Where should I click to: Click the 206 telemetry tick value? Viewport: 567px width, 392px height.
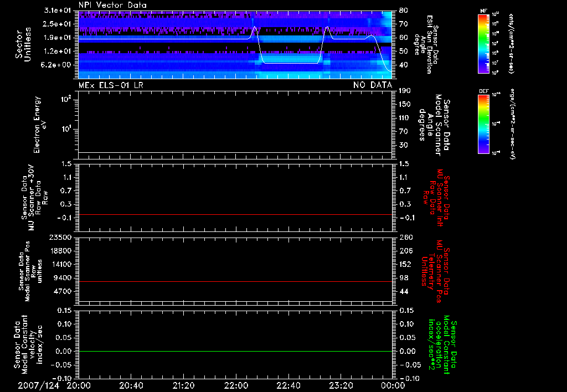(x=405, y=251)
